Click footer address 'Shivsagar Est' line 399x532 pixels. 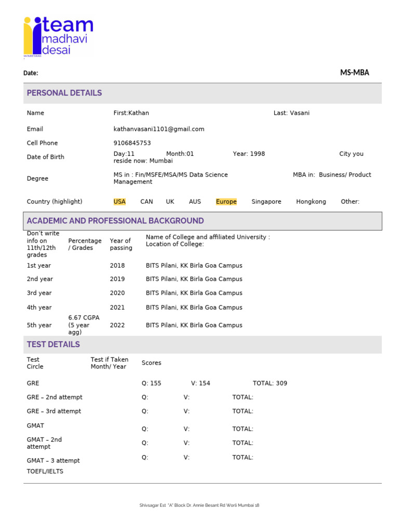[199, 506]
